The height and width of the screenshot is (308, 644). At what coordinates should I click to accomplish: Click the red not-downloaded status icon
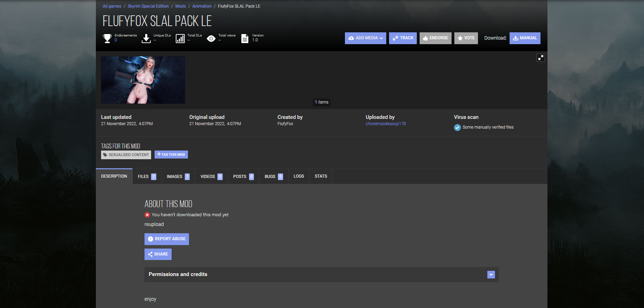[x=147, y=215]
